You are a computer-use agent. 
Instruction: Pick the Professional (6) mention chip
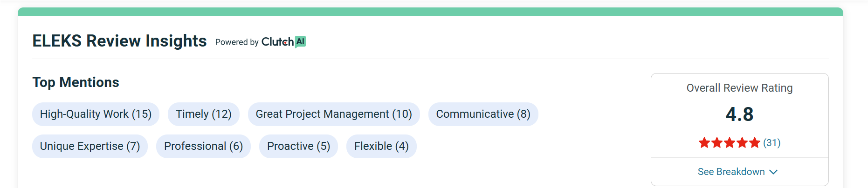[x=203, y=146]
